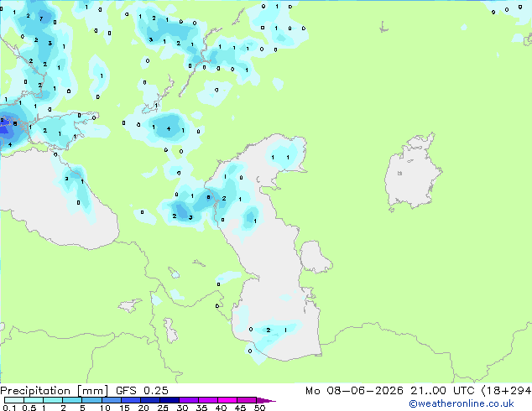
Task: Click the 35–40 mm legend swatch
Action: [208, 400]
